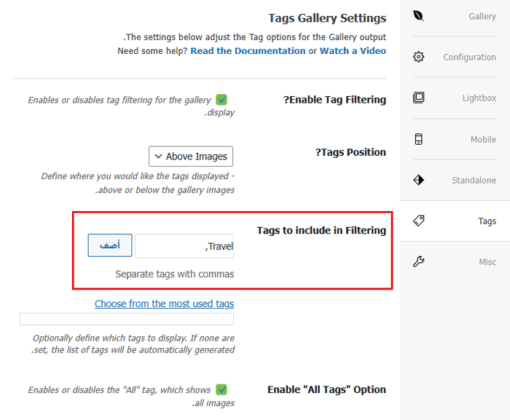
Task: Toggle the Enable All Tags Option checkbox
Action: click(221, 389)
